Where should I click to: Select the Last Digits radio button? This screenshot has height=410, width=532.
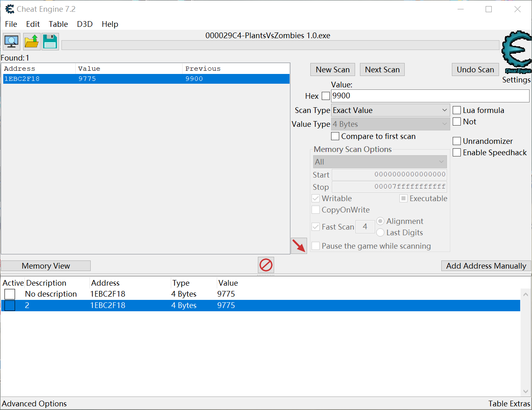click(x=380, y=232)
